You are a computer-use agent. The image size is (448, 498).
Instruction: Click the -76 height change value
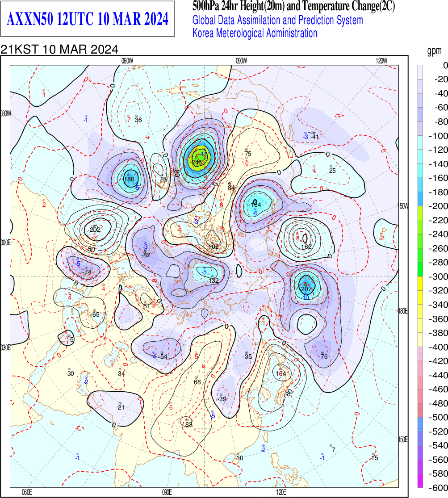pyautogui.click(x=323, y=356)
